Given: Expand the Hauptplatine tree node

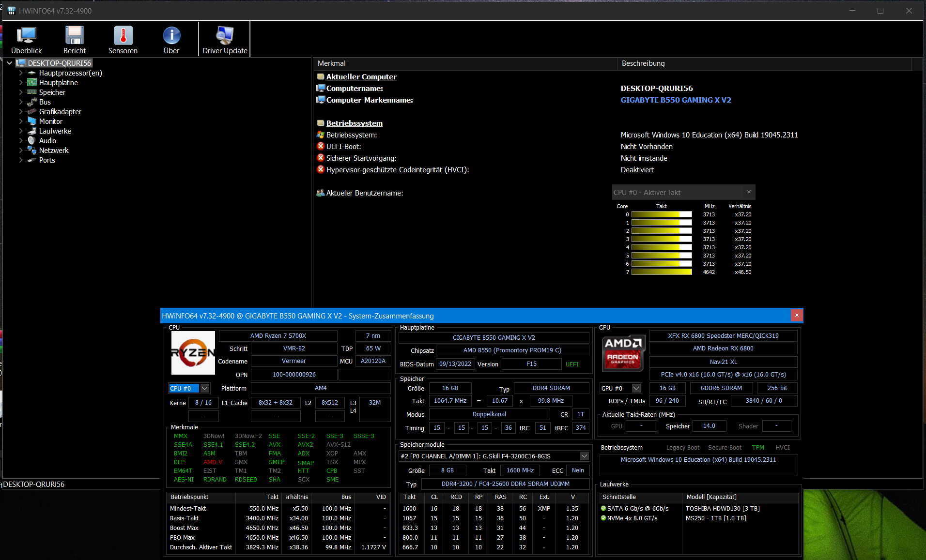Looking at the screenshot, I should click(x=21, y=82).
